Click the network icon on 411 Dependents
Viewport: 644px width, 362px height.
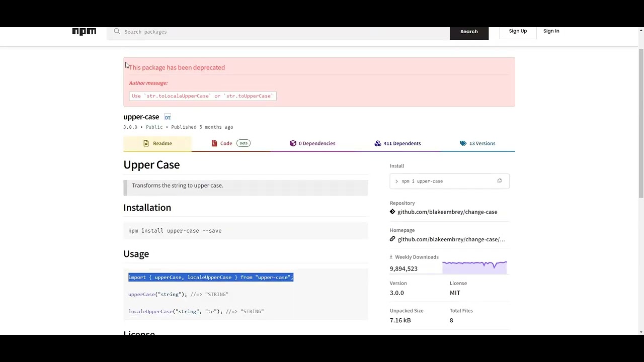(x=378, y=143)
